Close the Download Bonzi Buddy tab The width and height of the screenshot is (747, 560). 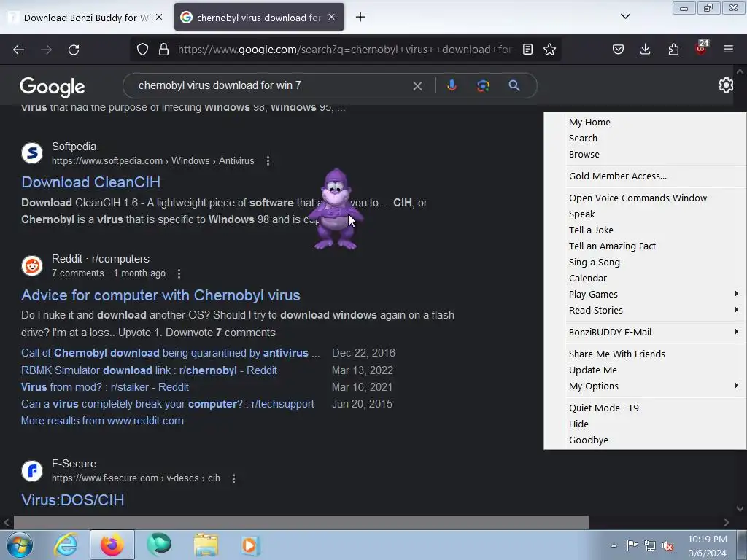coord(159,17)
